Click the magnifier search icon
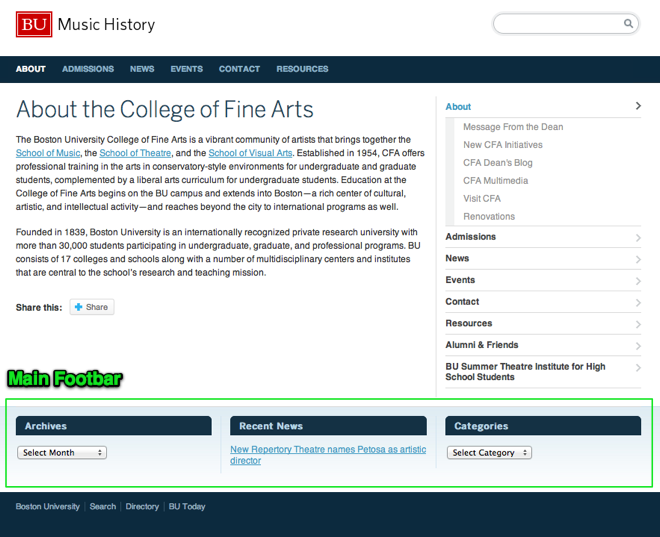Viewport: 660px width, 537px height. pos(629,24)
